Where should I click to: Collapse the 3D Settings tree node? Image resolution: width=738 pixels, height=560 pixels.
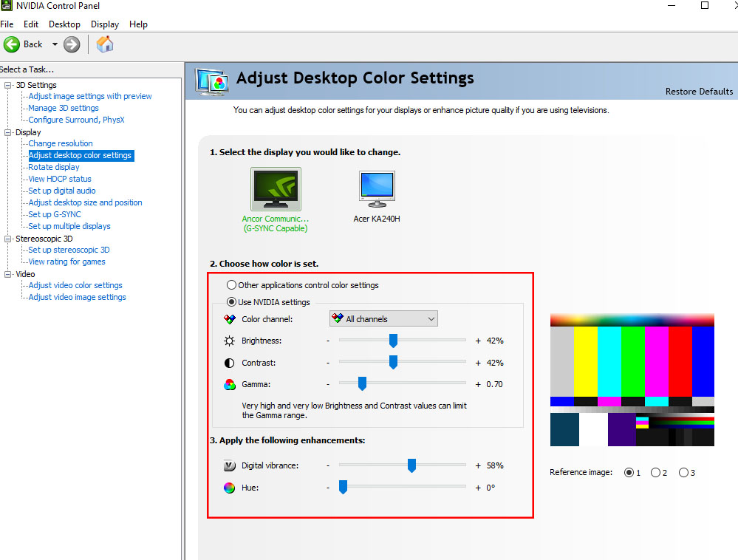(x=7, y=85)
